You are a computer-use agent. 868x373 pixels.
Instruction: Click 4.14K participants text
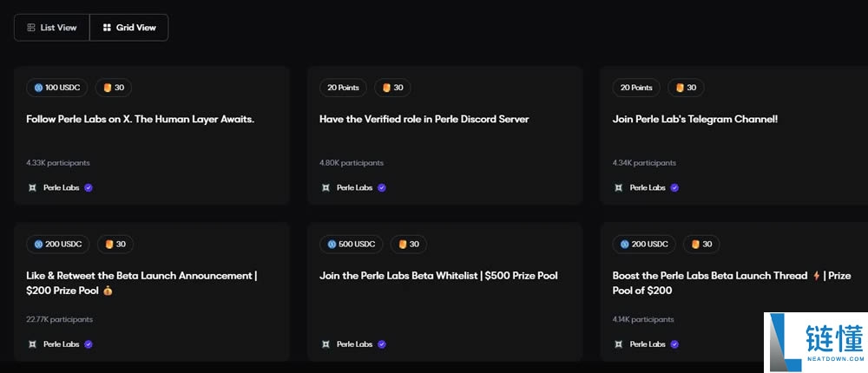643,319
